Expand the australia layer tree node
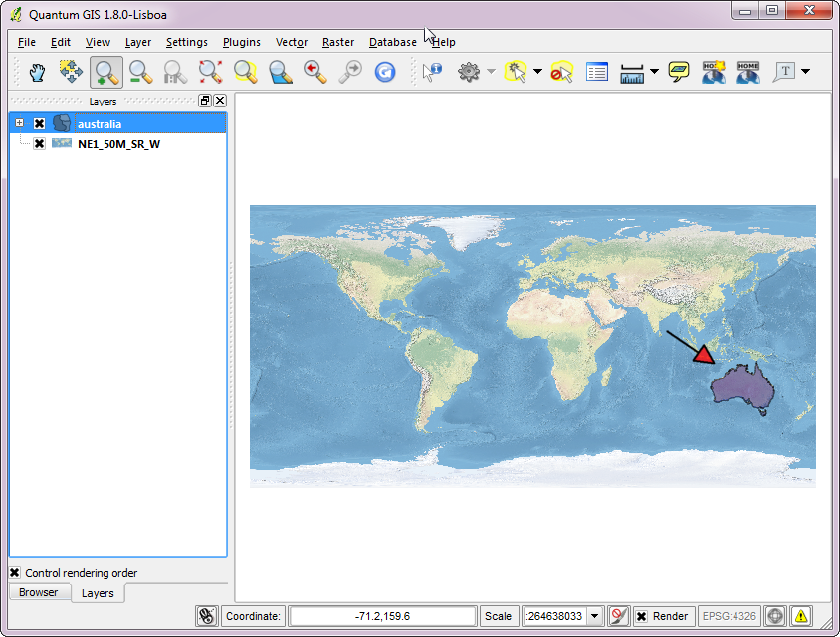Screen dimensions: 840x637 click(19, 123)
